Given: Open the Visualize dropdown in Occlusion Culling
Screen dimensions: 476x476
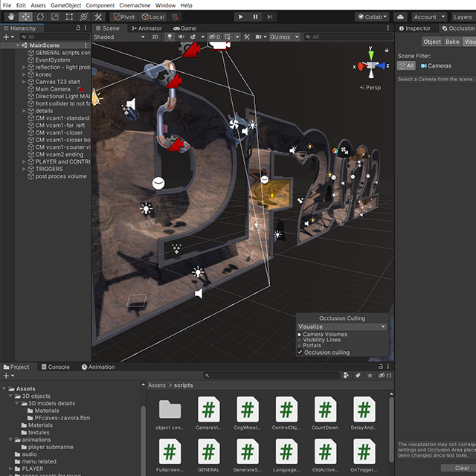Looking at the screenshot, I should tap(342, 327).
